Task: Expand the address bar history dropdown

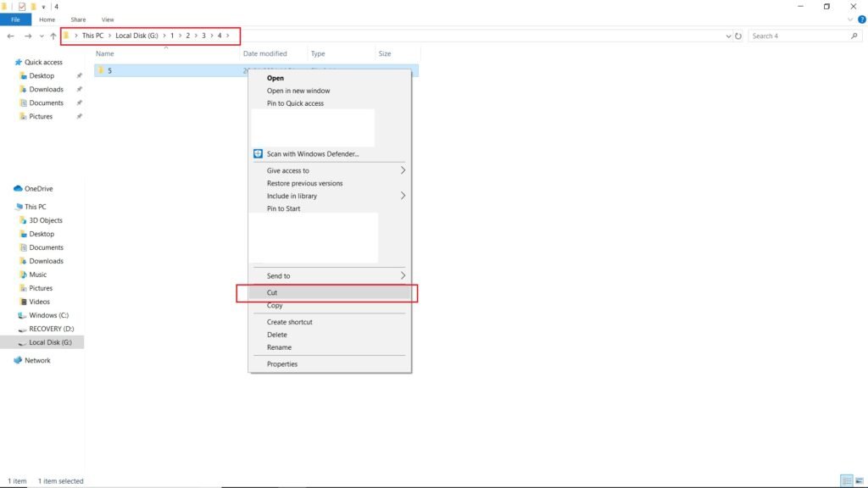Action: pyautogui.click(x=728, y=36)
